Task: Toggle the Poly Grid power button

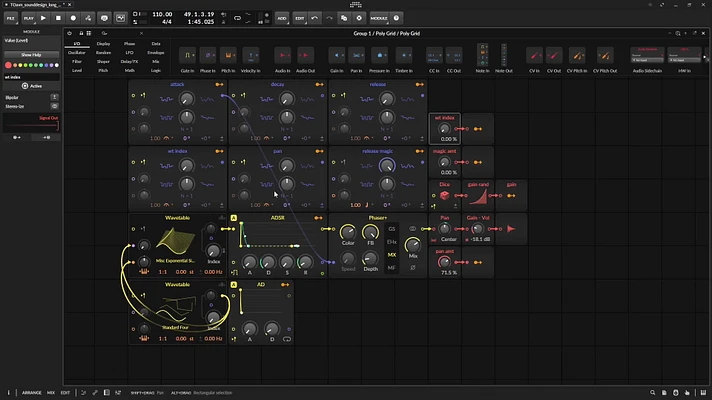Action: pyautogui.click(x=69, y=33)
